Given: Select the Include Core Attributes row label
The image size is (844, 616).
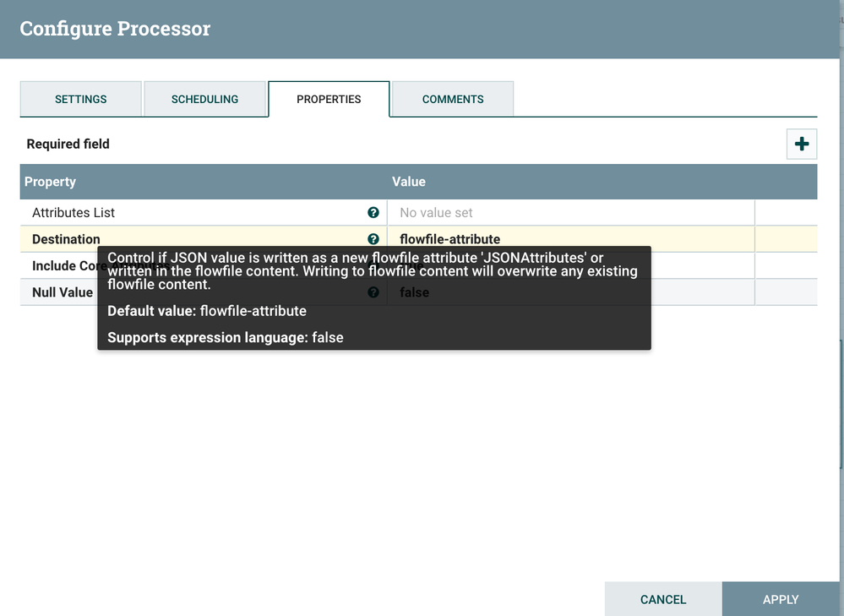Looking at the screenshot, I should (64, 266).
